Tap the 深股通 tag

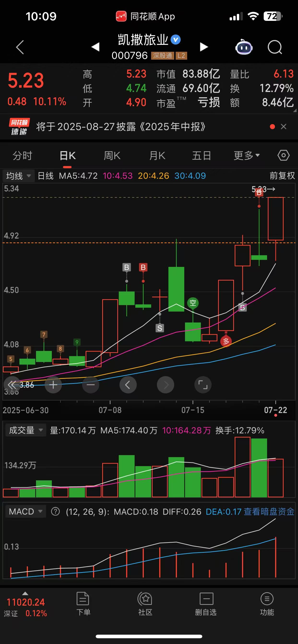(162, 56)
